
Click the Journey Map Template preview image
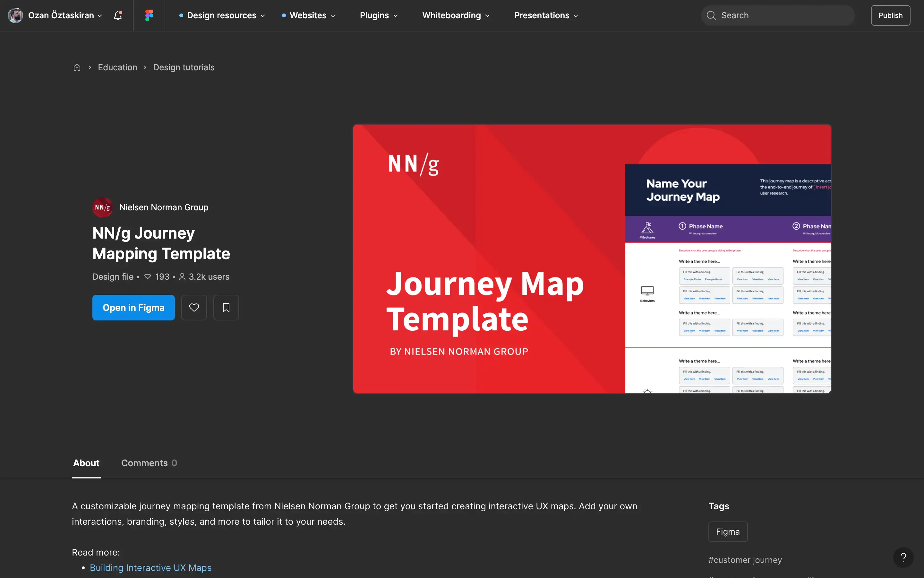coord(592,259)
